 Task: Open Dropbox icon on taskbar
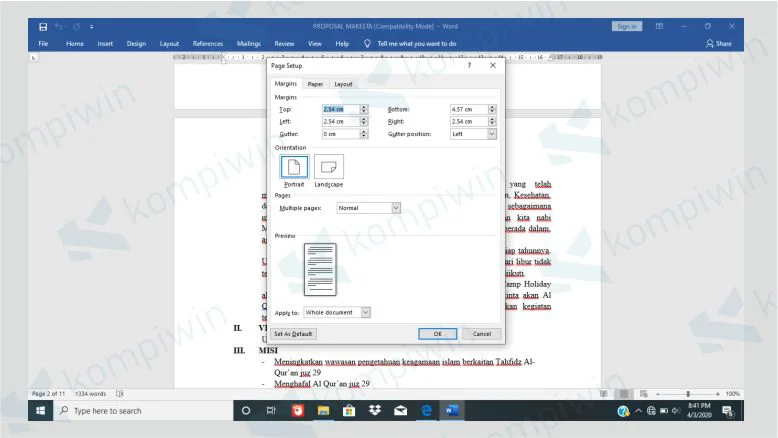(x=375, y=411)
